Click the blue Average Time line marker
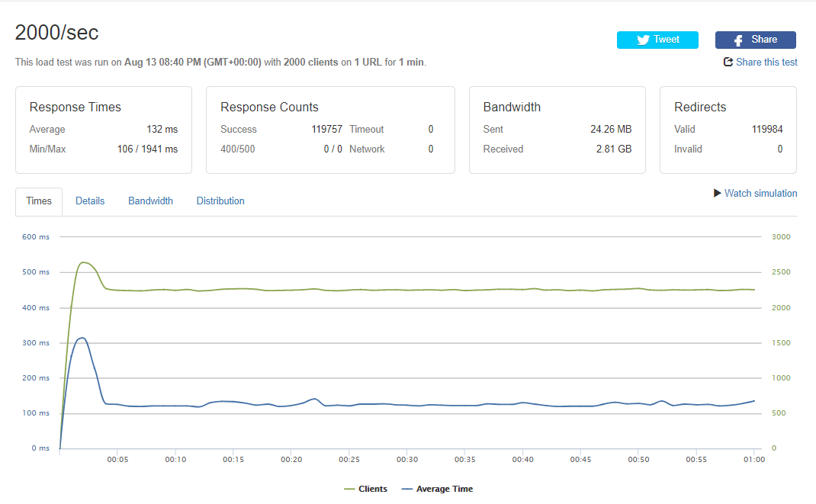 (407, 489)
